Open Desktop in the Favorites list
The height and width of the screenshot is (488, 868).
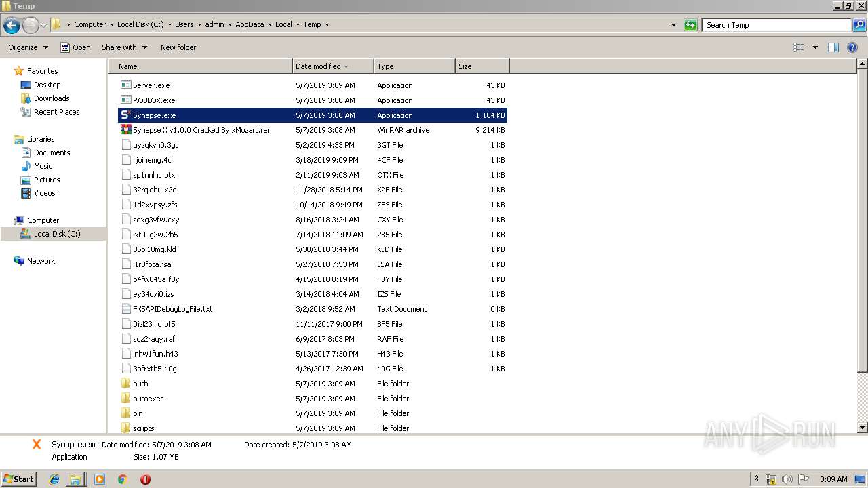tap(47, 85)
